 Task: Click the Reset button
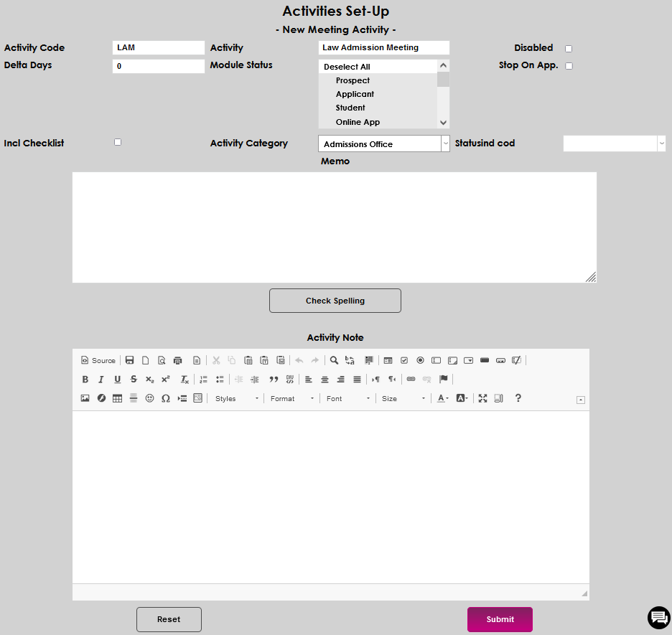[x=169, y=619]
